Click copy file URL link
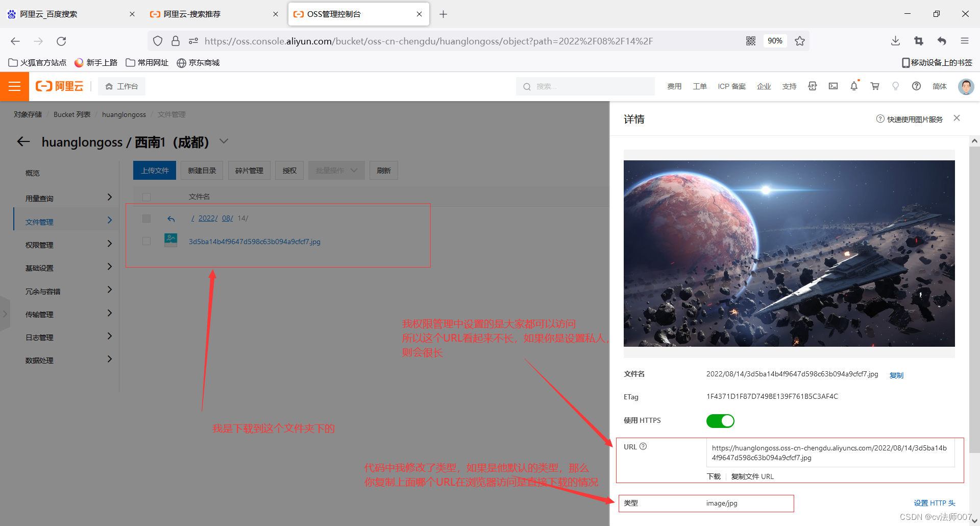980x526 pixels. 752,476
